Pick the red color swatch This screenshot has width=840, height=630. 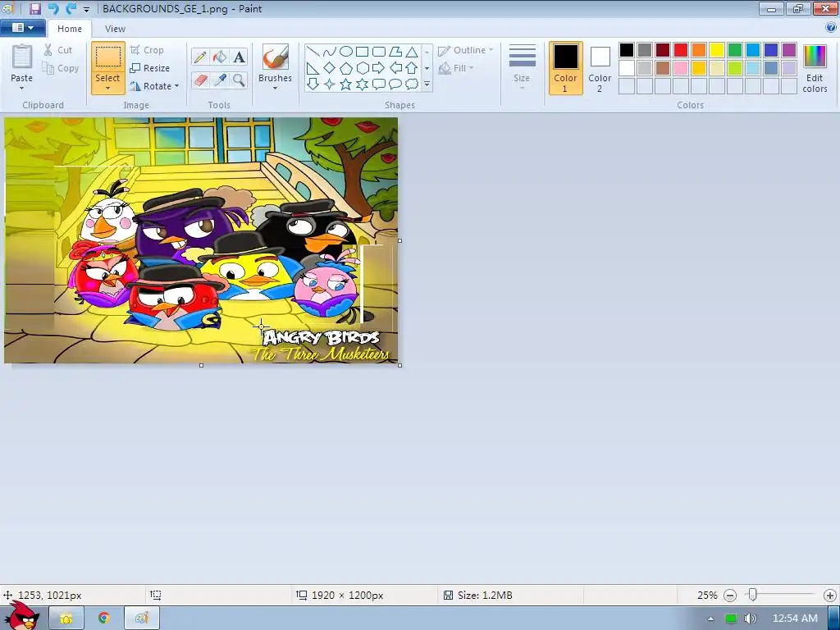[681, 50]
